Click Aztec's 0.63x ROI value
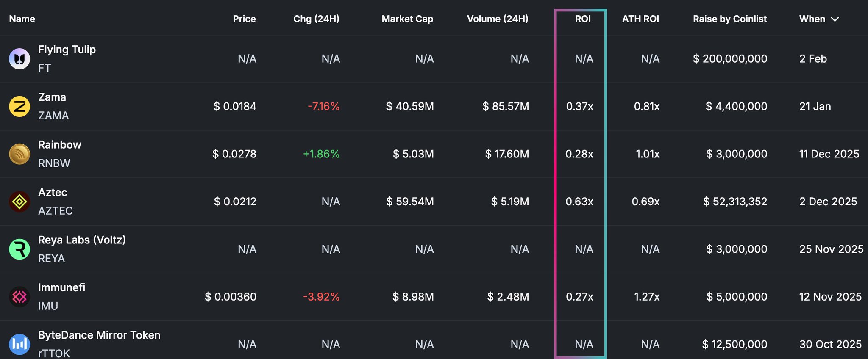The image size is (868, 359). point(579,202)
